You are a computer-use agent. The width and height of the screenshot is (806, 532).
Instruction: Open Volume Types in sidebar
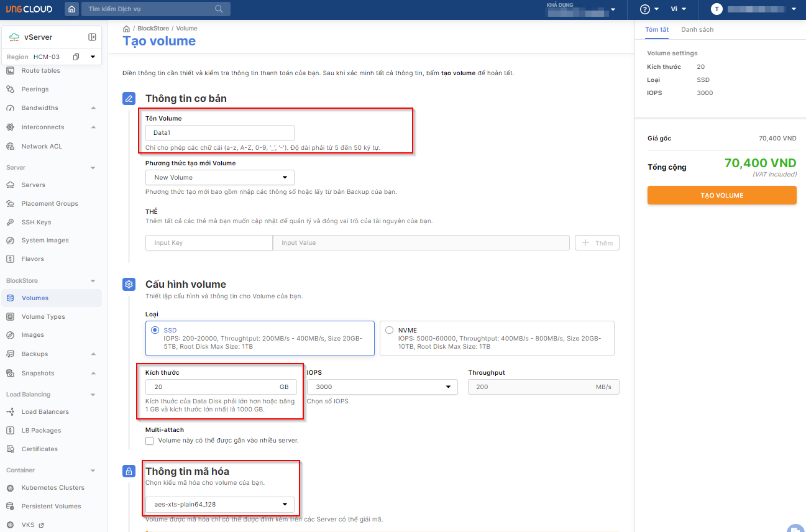click(x=43, y=316)
